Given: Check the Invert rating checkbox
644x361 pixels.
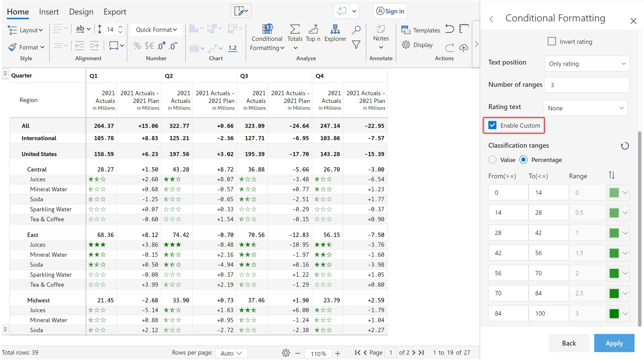Looking at the screenshot, I should (551, 41).
